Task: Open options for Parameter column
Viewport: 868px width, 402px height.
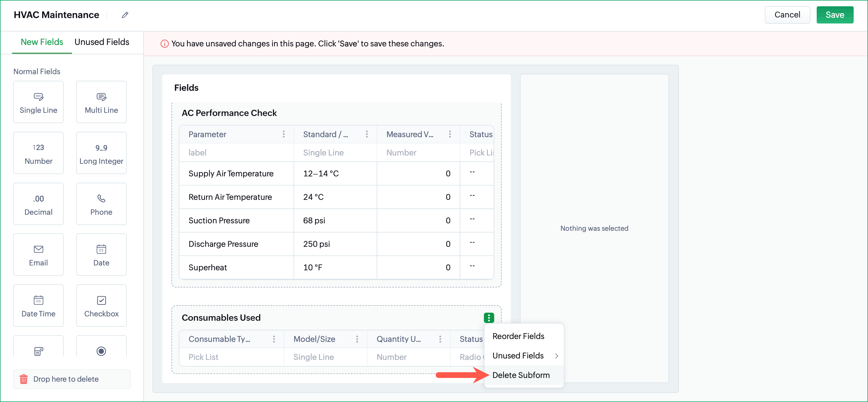Action: 284,134
